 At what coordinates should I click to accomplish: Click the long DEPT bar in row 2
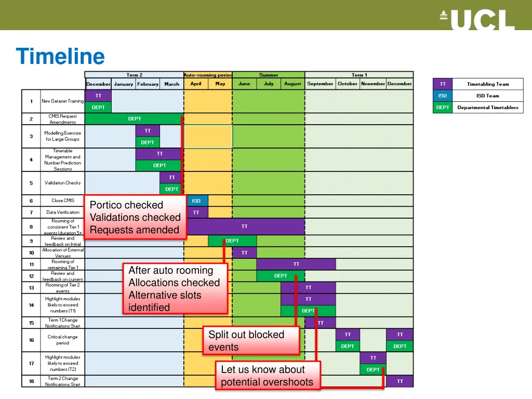click(x=135, y=119)
